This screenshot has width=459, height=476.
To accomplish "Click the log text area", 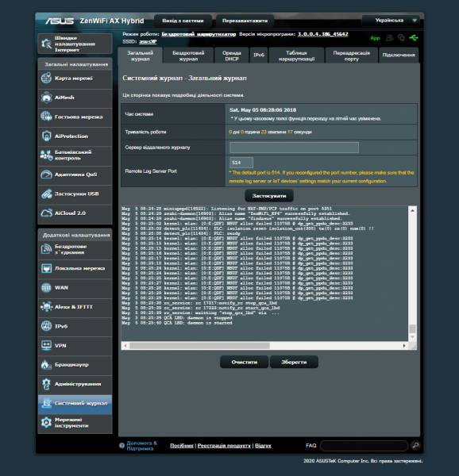I will 265,273.
